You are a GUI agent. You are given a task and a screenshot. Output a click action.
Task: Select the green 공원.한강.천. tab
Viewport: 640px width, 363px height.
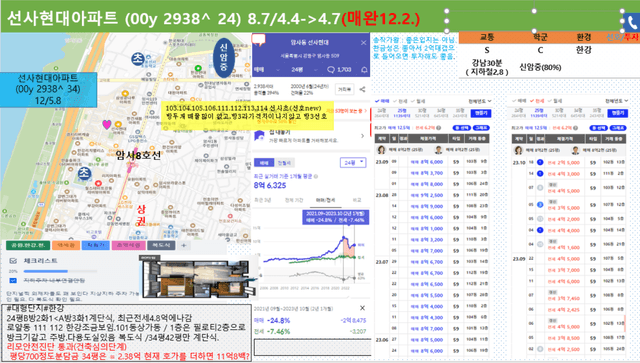coord(28,245)
